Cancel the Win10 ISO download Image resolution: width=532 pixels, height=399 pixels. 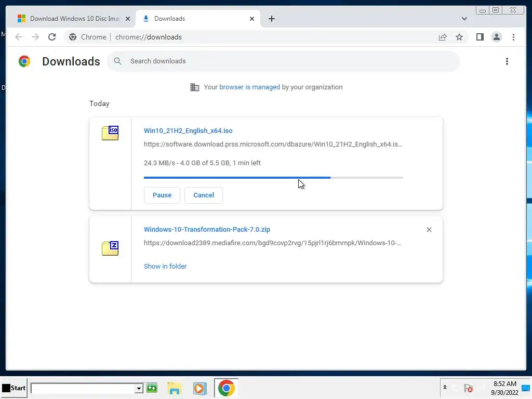coord(204,195)
